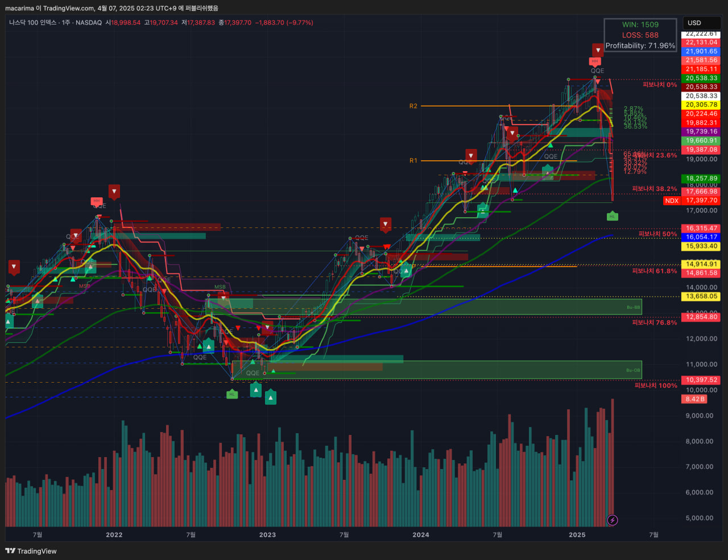Viewport: 728px width, 560px height.
Task: Click the red NDX symbol tag on price axis
Action: pyautogui.click(x=672, y=201)
